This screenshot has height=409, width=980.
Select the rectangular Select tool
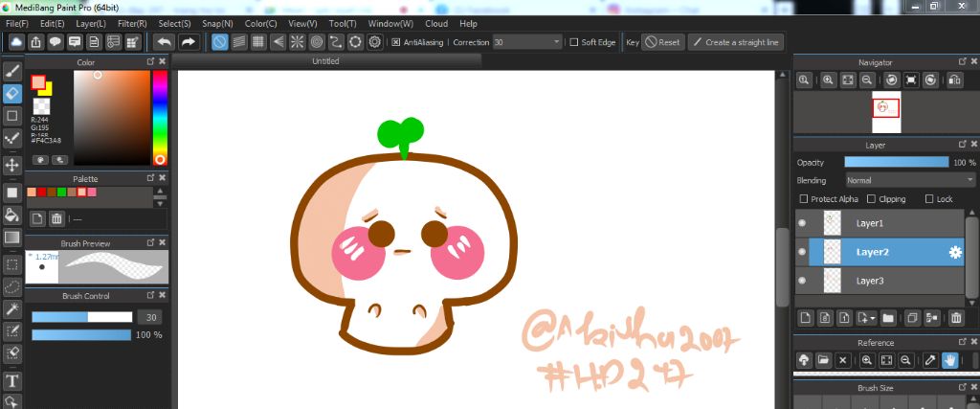coord(12,264)
